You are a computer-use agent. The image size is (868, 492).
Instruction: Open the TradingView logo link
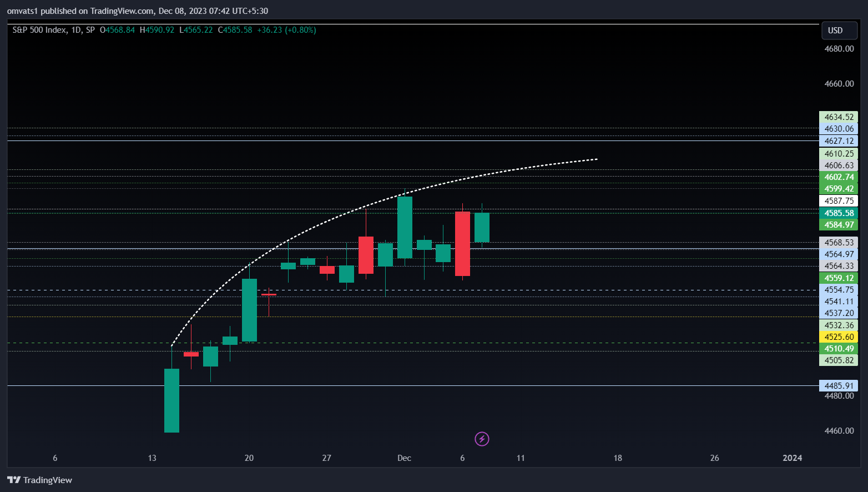click(x=39, y=480)
